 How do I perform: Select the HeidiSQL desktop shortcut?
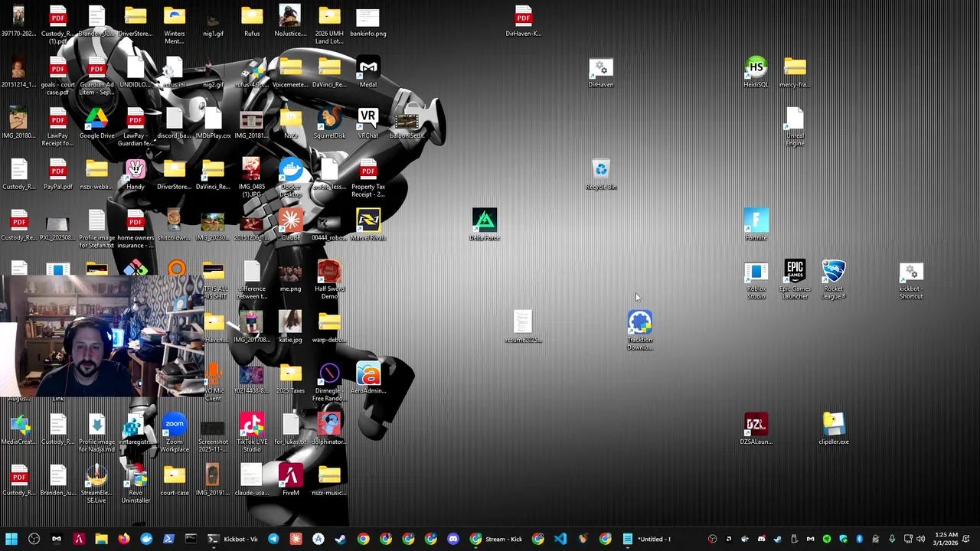pyautogui.click(x=756, y=73)
